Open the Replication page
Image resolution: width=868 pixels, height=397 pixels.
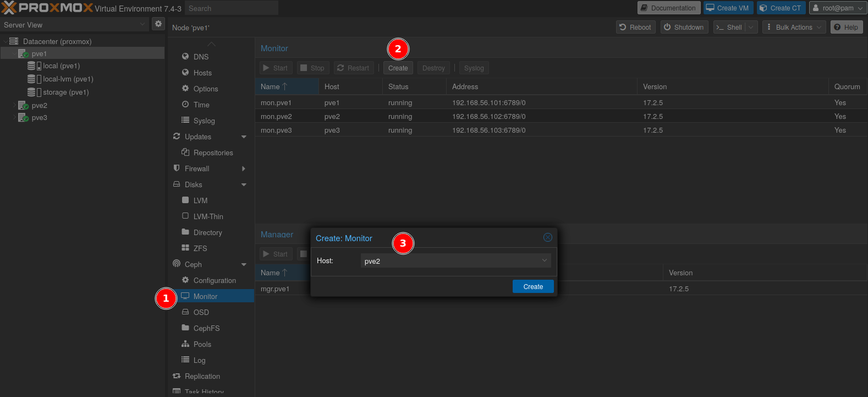202,376
